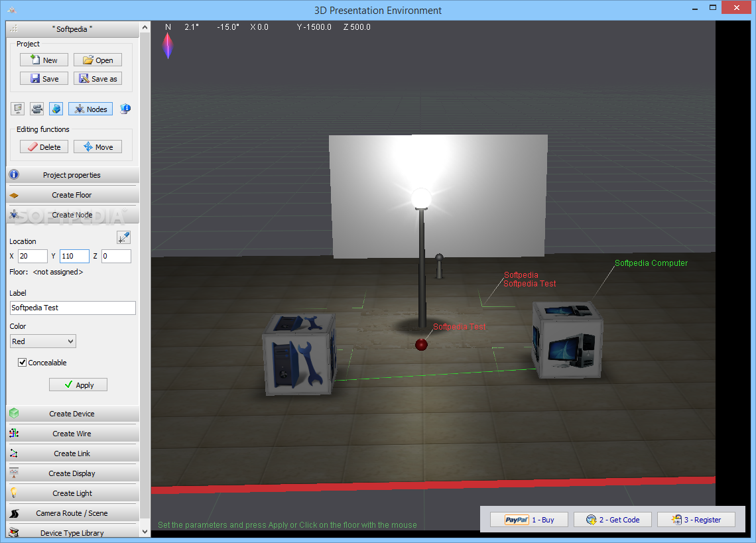Click the application icon in title bar

pyautogui.click(x=11, y=10)
